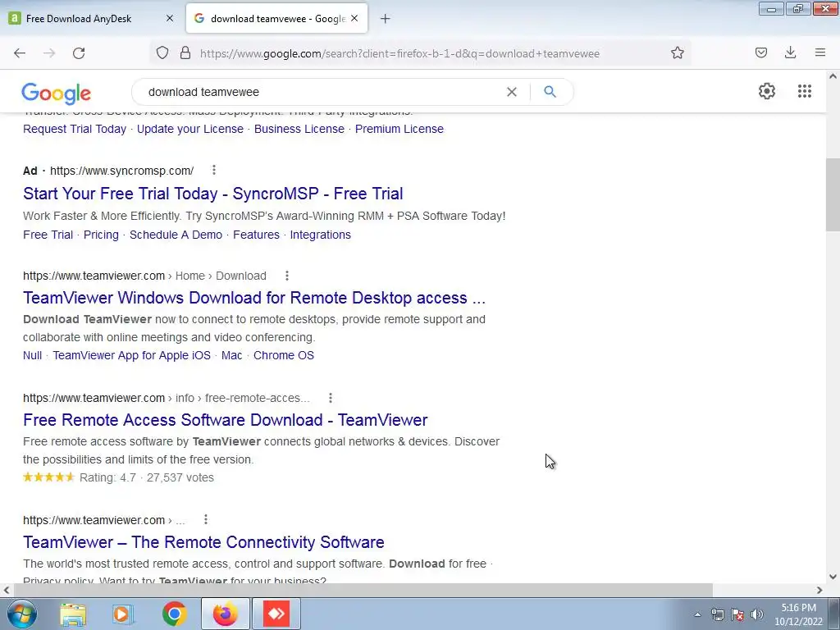Open TeamViewer Windows Download result
Screen dimensions: 840x630
254,297
